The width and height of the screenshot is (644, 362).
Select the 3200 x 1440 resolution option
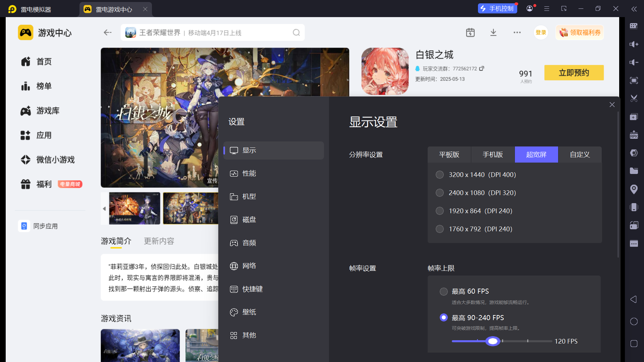coord(439,175)
